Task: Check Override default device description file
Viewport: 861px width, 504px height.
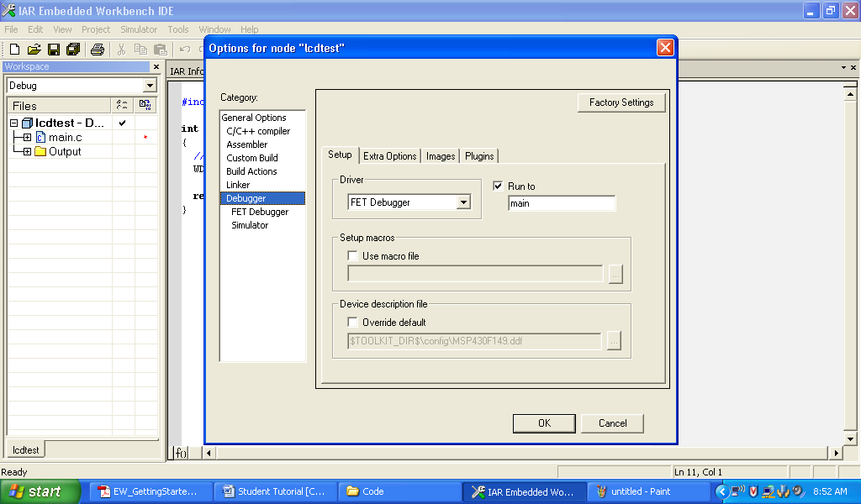Action: [x=352, y=322]
